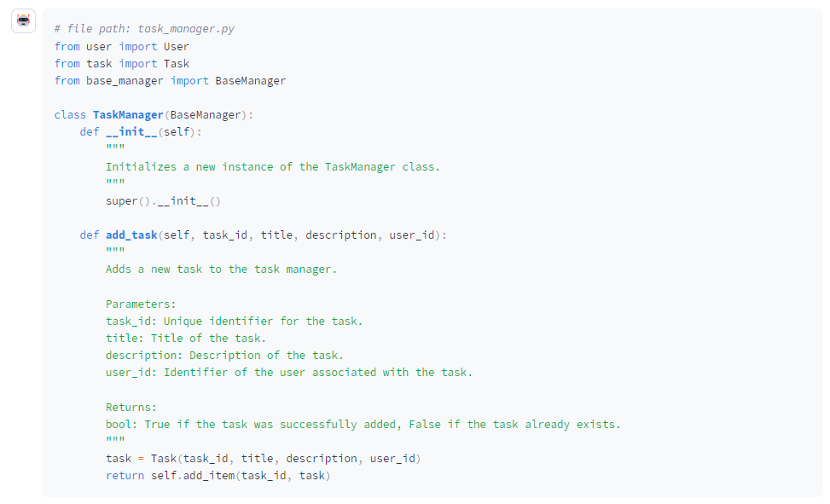Click the super().__init__() call

(163, 200)
